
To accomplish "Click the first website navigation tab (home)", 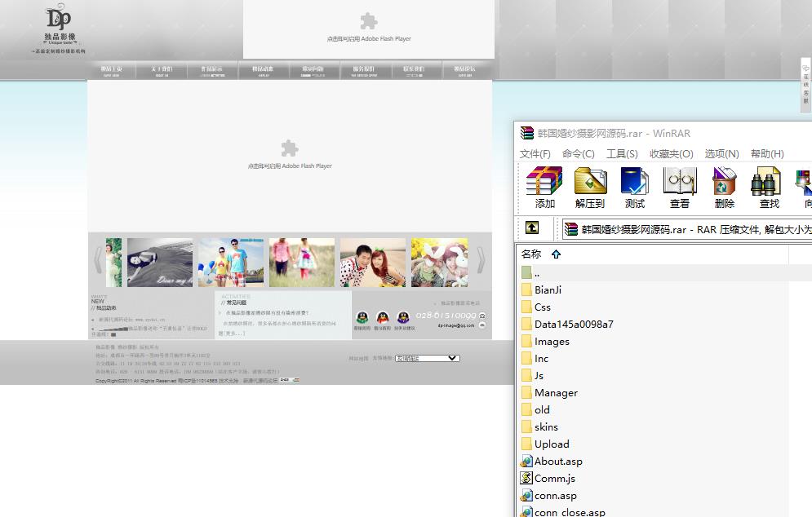I will coord(111,70).
